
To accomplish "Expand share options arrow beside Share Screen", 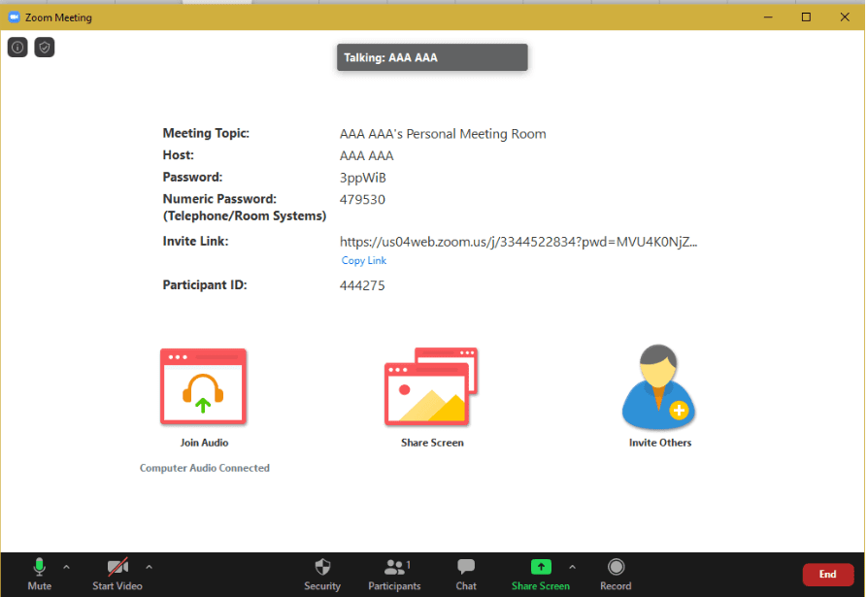I will coord(572,567).
